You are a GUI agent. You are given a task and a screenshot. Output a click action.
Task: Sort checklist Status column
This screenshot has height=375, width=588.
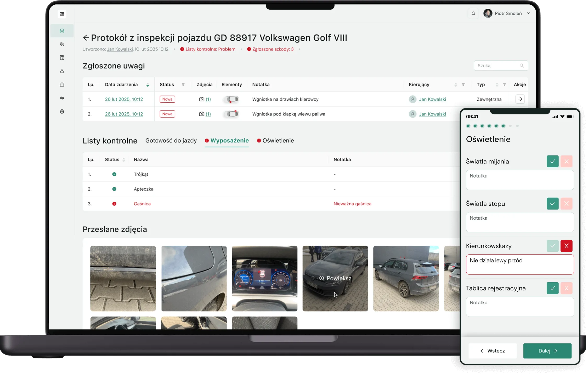pyautogui.click(x=124, y=160)
